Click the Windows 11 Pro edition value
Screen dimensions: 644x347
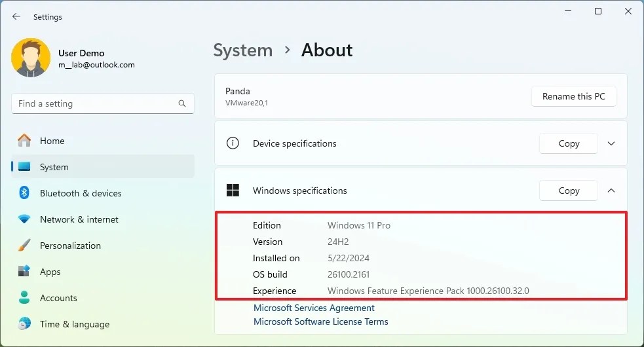pyautogui.click(x=358, y=225)
